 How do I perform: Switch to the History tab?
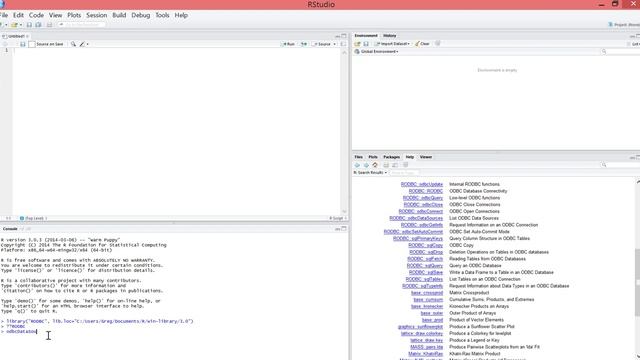click(x=389, y=36)
